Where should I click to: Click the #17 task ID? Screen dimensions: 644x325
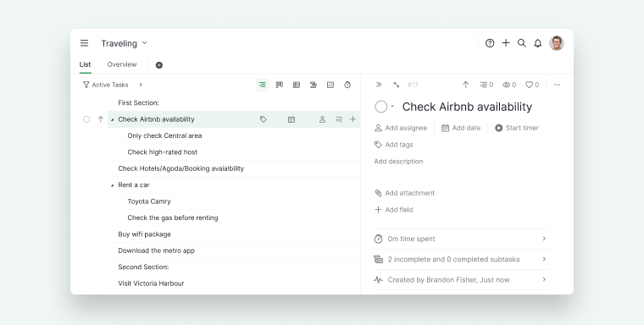(x=413, y=85)
